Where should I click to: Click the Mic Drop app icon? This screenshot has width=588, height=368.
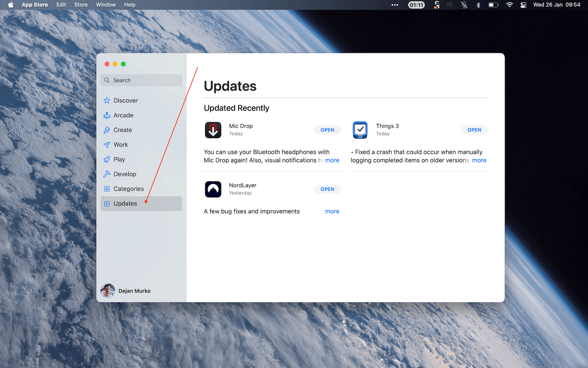click(213, 130)
